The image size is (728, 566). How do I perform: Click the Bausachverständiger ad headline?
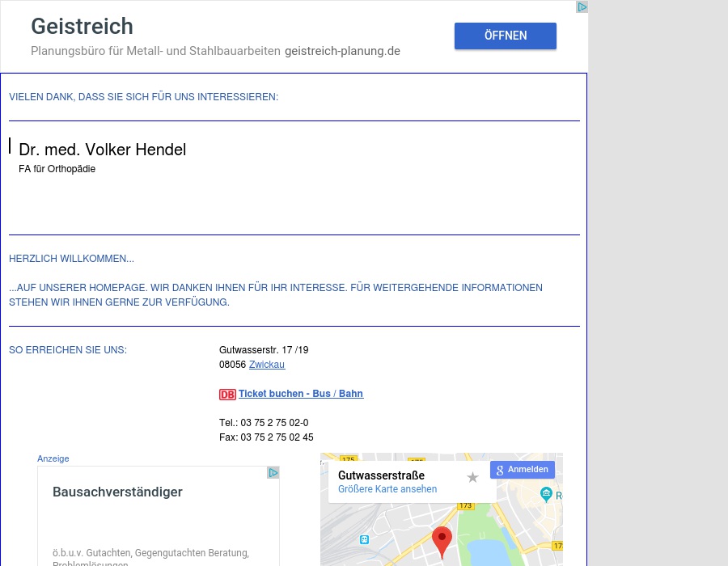(x=117, y=492)
